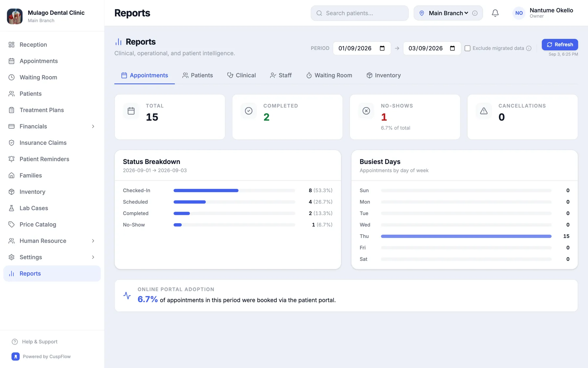Click the '6.7% of total' text
Screen dimensions: 588x368
[396, 128]
